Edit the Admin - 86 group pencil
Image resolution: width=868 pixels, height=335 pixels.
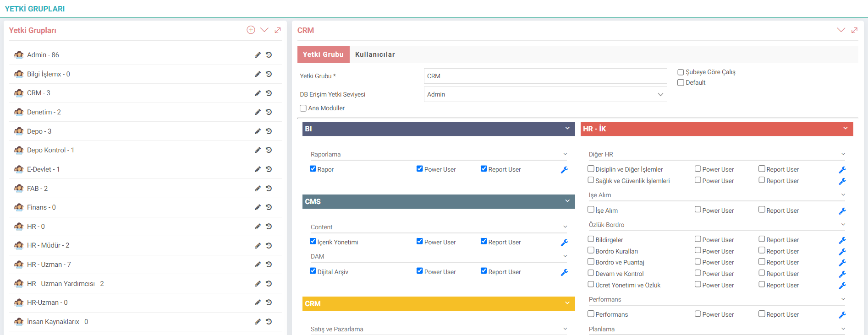[258, 55]
